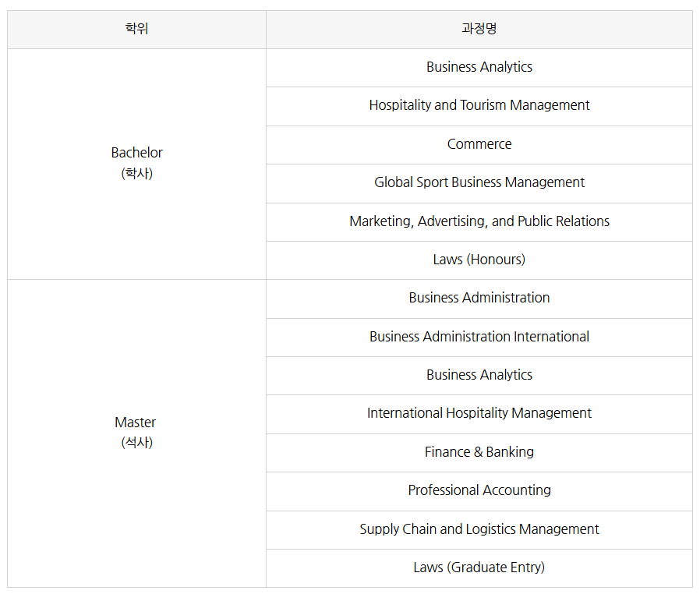Click the 과정명 column header
Screen dimensions: 700x594
click(x=479, y=29)
